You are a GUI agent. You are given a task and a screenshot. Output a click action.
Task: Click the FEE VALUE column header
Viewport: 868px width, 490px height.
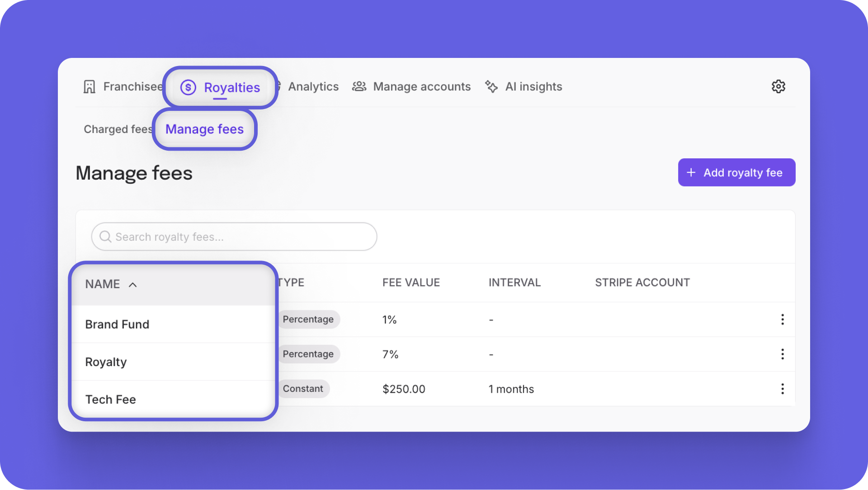411,283
